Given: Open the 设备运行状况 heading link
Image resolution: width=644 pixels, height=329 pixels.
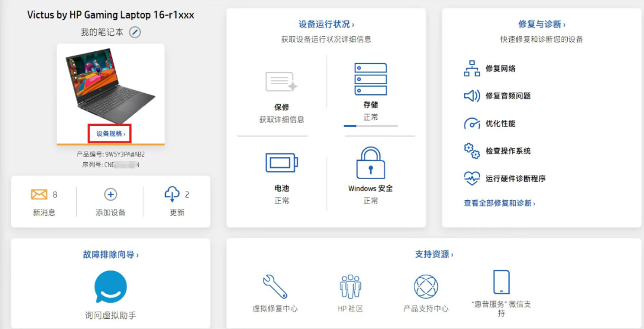Looking at the screenshot, I should tap(326, 24).
